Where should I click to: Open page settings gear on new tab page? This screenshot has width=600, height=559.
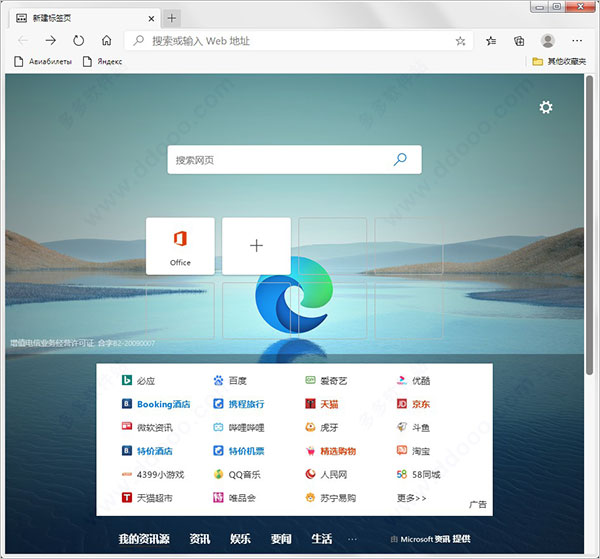pyautogui.click(x=546, y=107)
